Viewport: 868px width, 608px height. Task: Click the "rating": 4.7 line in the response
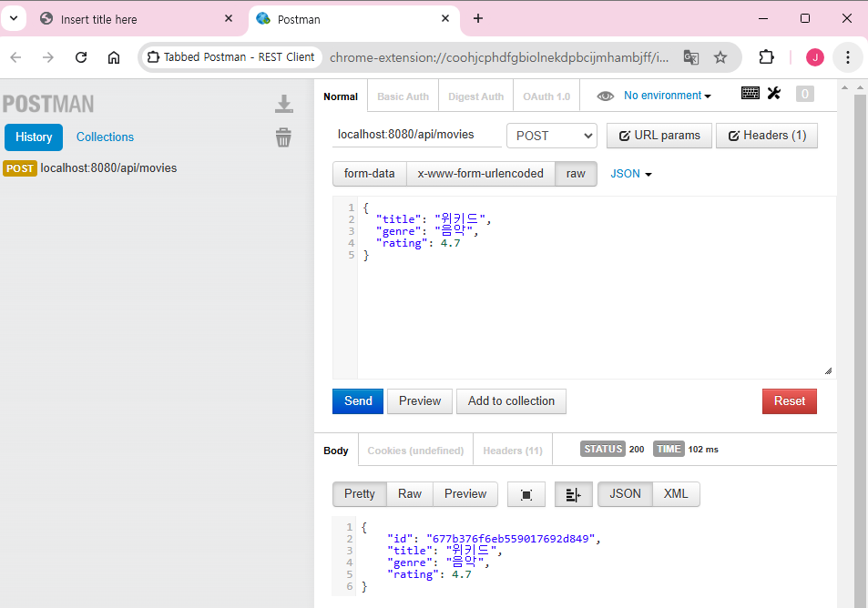click(x=432, y=575)
